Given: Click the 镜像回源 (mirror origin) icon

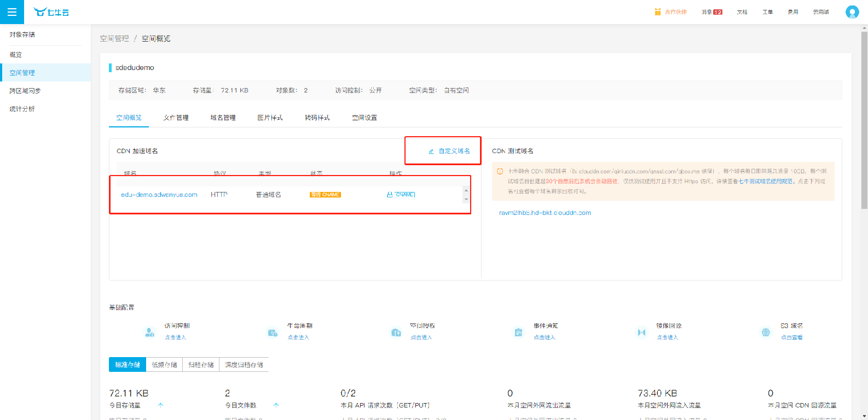Looking at the screenshot, I should tap(641, 332).
